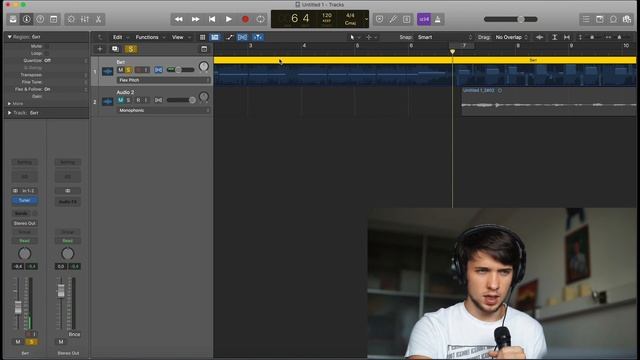
Task: Toggle the blue list view icon in the Tracks menu bar
Action: click(215, 37)
